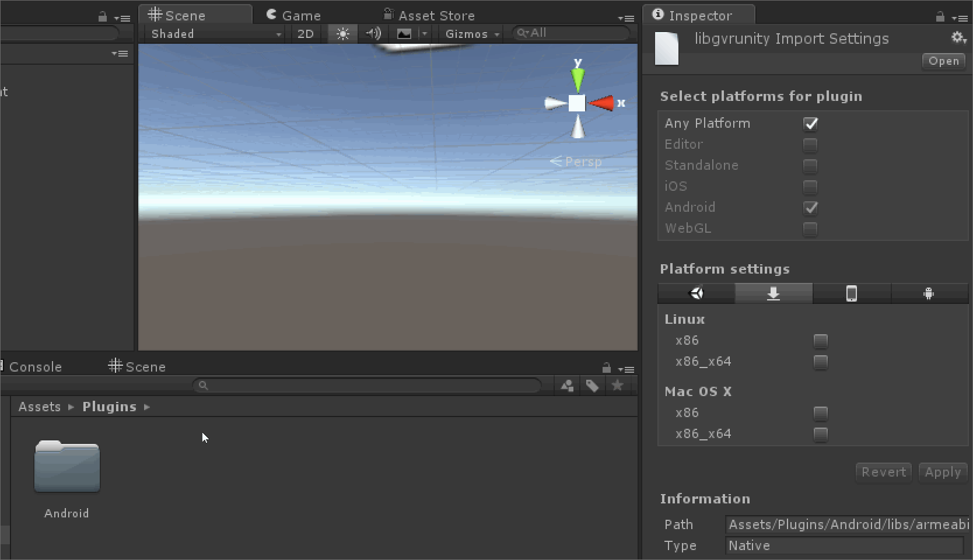Enable Linux x86_64 checkbox
This screenshot has width=973, height=560.
(x=821, y=362)
